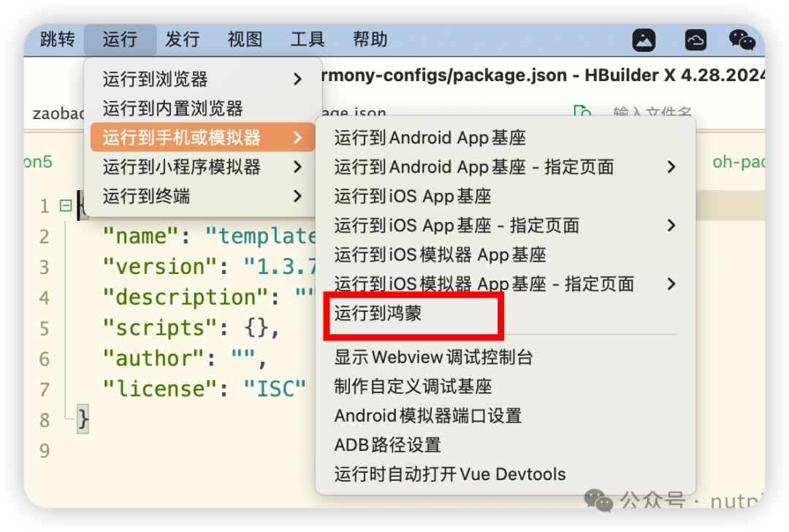Choose 运行到内置浏览器
Viewport: 789px width, 532px height.
203,108
